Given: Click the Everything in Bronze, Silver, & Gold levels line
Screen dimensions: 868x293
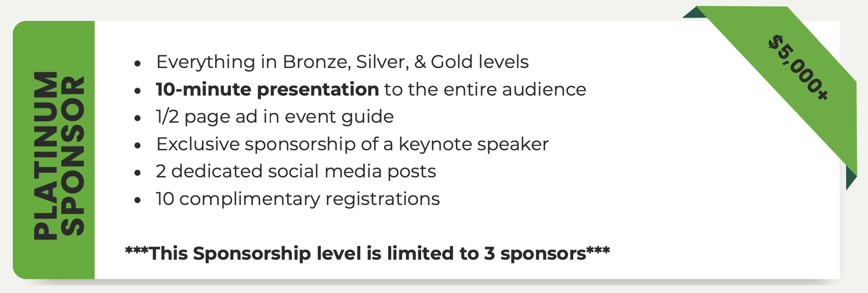Looking at the screenshot, I should [x=342, y=62].
